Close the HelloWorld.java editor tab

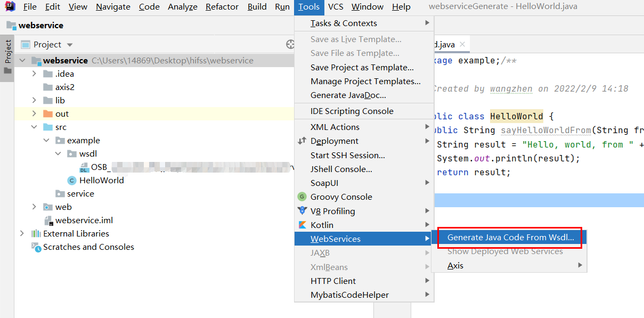[462, 45]
